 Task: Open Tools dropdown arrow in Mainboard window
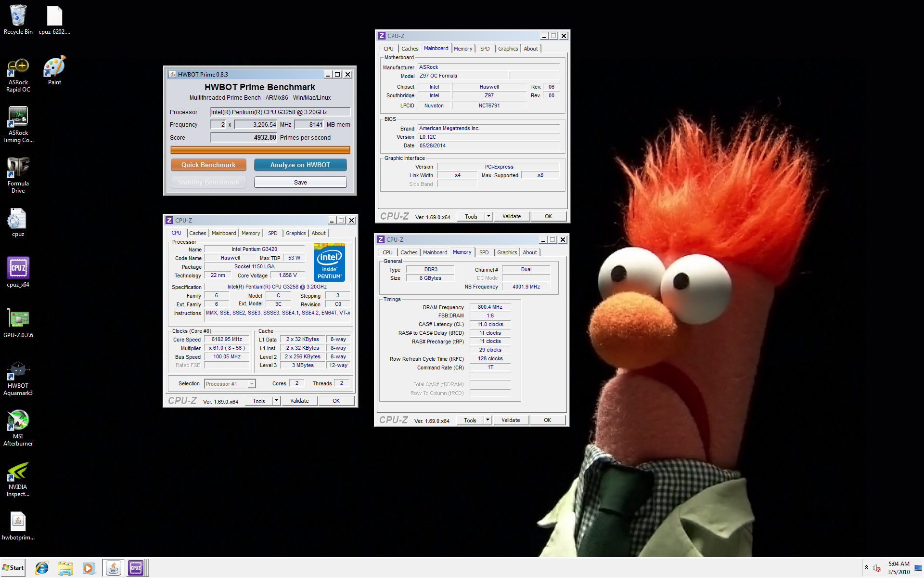488,216
